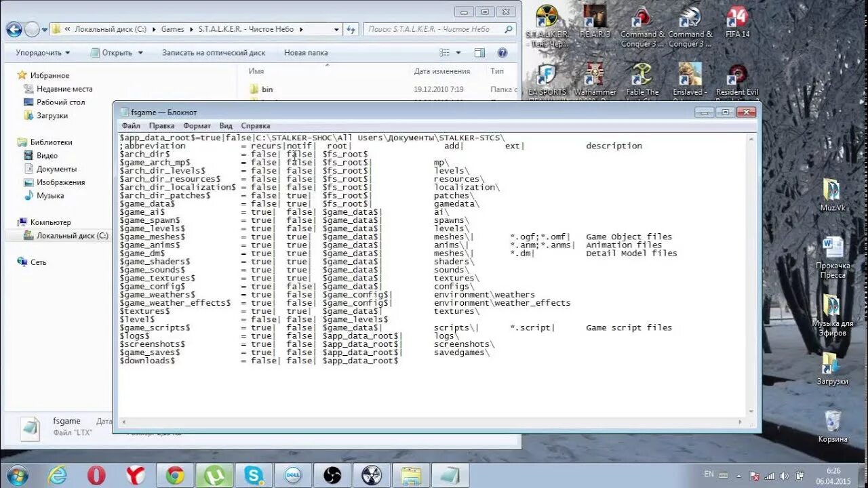This screenshot has height=488, width=868.
Task: Expand the address bar history dropdown arrow
Action: click(x=336, y=29)
